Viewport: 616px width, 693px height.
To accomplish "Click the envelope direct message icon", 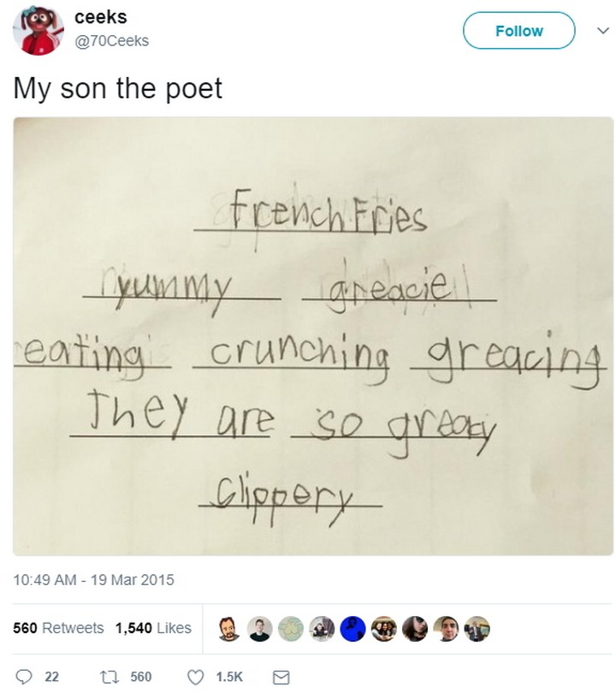I will [280, 677].
